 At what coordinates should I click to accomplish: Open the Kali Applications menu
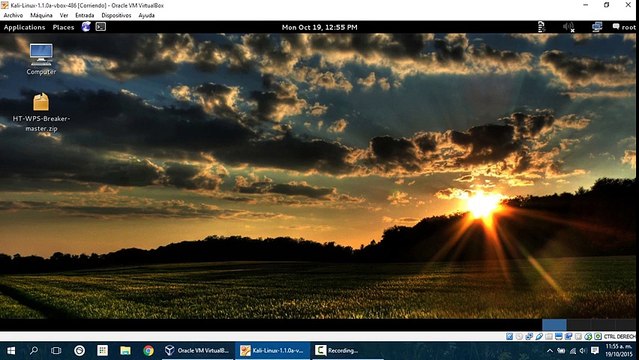pyautogui.click(x=24, y=27)
